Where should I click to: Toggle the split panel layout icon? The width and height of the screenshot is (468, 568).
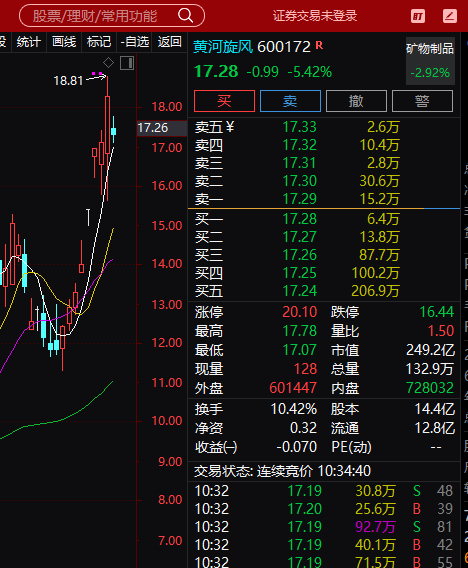point(127,63)
